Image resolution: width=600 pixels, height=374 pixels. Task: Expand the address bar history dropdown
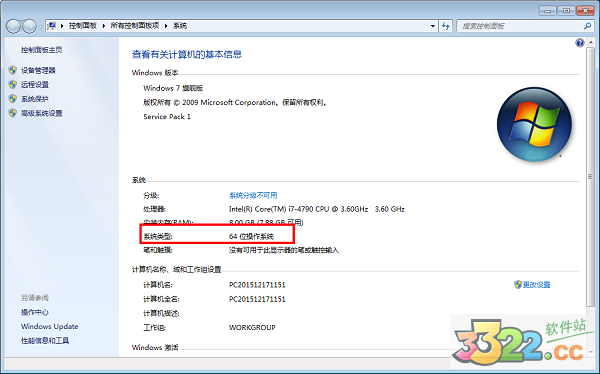coord(433,26)
